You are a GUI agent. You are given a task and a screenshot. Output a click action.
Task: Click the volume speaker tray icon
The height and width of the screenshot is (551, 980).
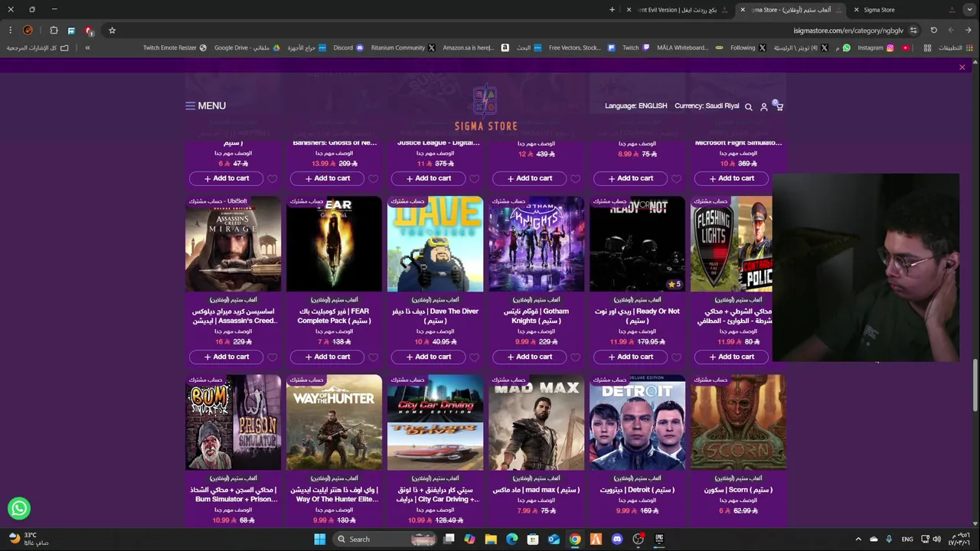[936, 540]
